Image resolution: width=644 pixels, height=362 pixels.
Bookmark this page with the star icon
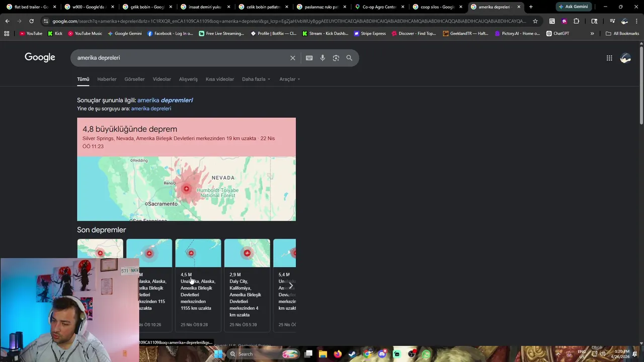tap(535, 21)
